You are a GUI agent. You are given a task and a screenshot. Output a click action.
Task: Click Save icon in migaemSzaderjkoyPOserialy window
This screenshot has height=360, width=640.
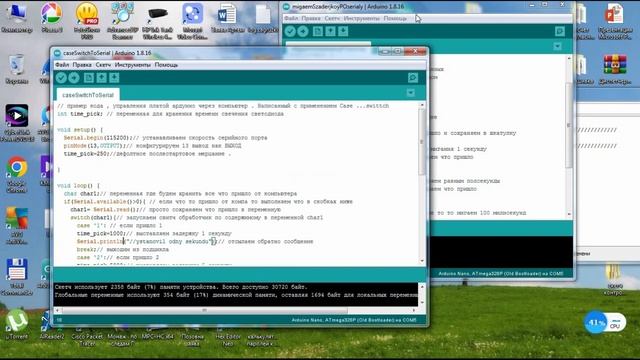(x=343, y=31)
